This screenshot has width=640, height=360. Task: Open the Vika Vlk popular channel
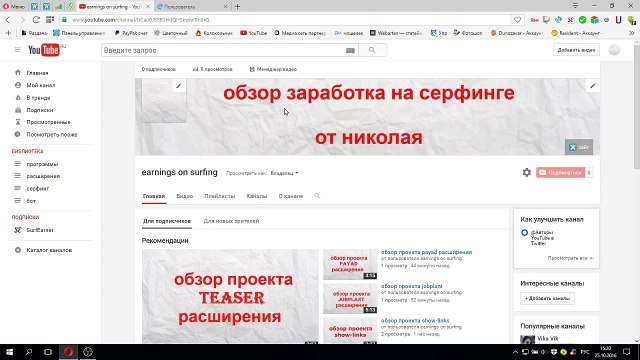(x=547, y=338)
